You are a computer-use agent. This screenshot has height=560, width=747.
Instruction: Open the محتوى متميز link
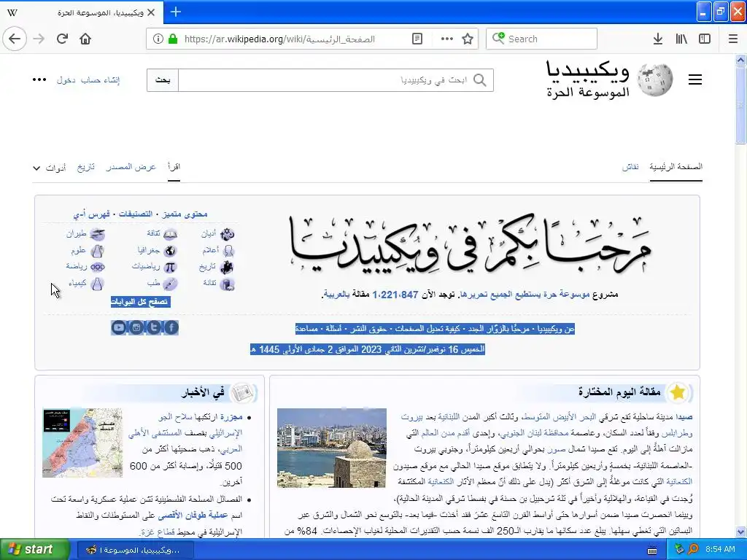pyautogui.click(x=185, y=214)
